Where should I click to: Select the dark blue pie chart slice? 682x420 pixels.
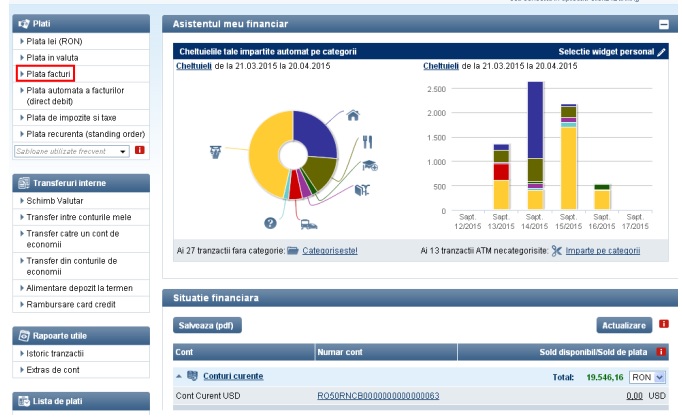pyautogui.click(x=317, y=133)
